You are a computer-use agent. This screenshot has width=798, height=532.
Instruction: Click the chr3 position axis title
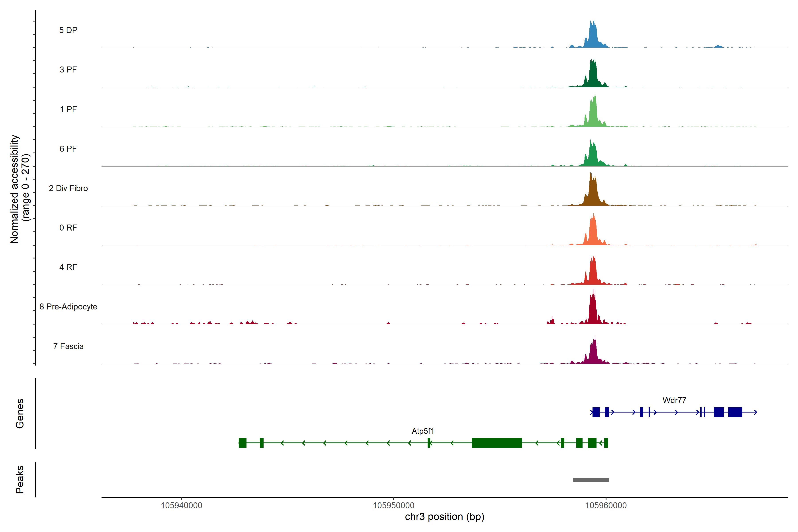tap(444, 517)
